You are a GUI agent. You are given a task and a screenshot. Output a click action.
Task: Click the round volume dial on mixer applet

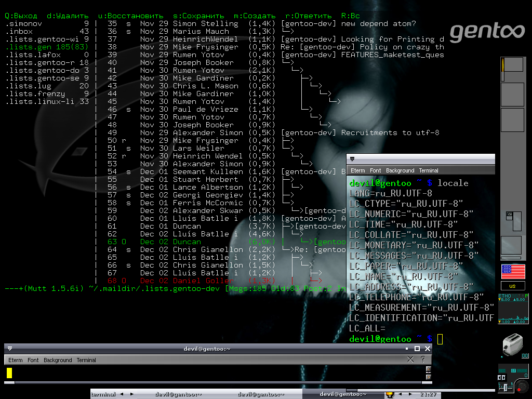[522, 387]
